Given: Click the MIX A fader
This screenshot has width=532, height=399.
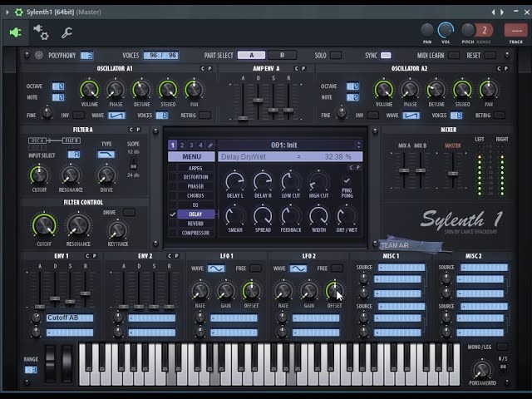Looking at the screenshot, I should (x=404, y=170).
